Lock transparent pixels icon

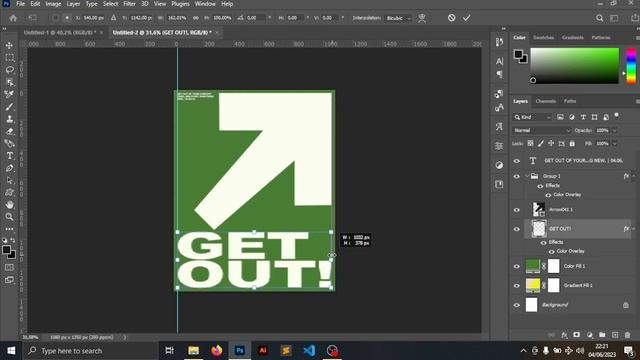coord(530,143)
